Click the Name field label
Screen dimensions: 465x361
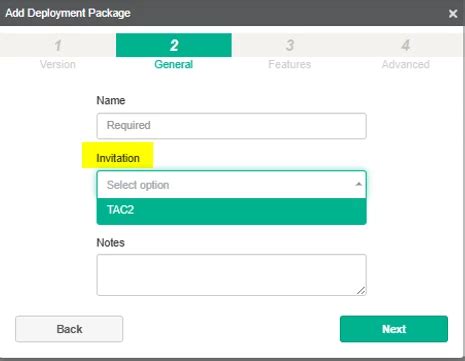[x=111, y=100]
